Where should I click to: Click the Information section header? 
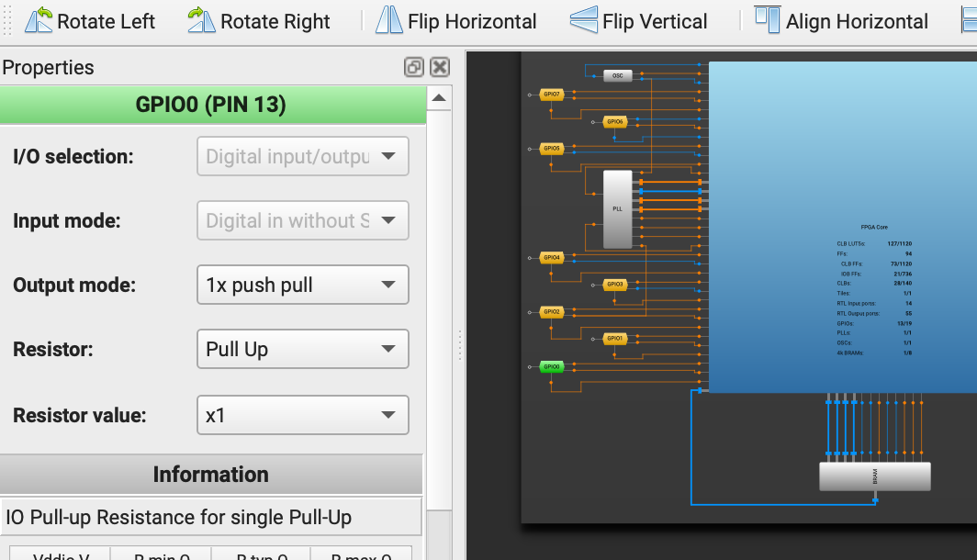click(211, 475)
